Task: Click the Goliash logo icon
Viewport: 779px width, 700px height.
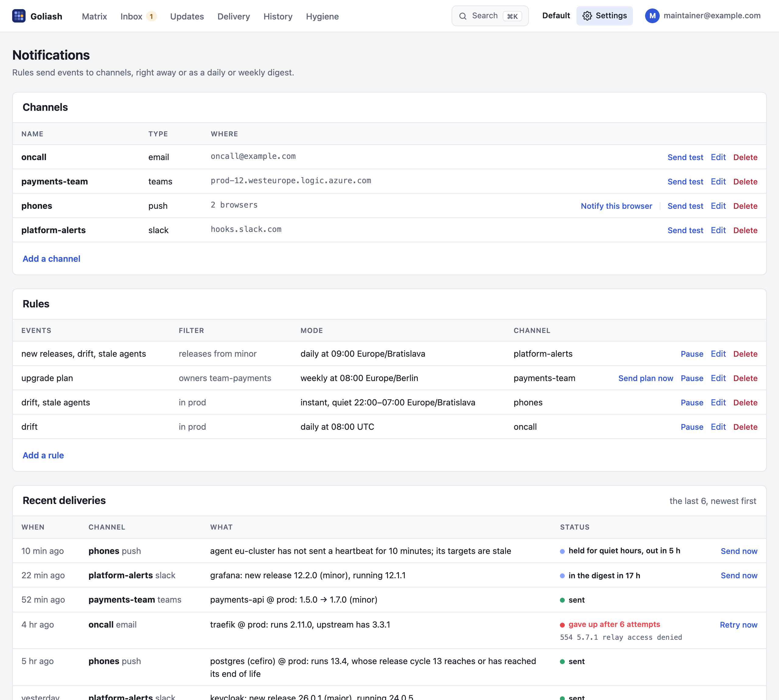Action: click(x=19, y=16)
